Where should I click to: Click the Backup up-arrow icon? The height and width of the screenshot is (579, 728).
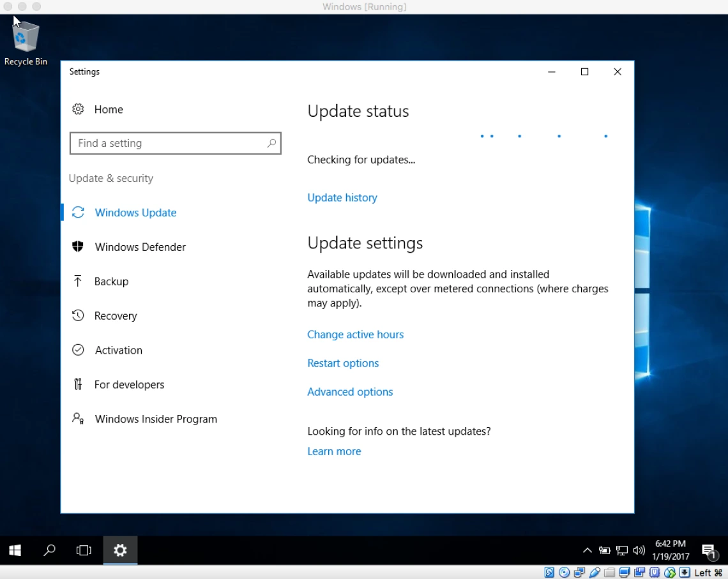tap(78, 281)
